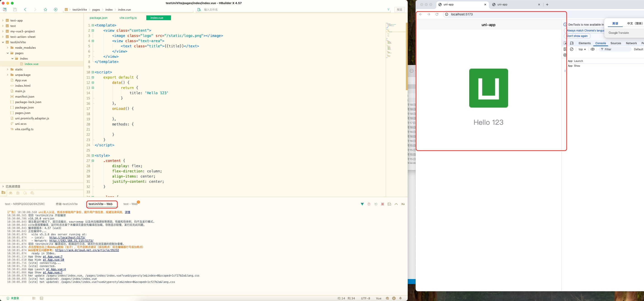Expand the static folder
Viewport: 644px width, 301px height.
[7, 69]
